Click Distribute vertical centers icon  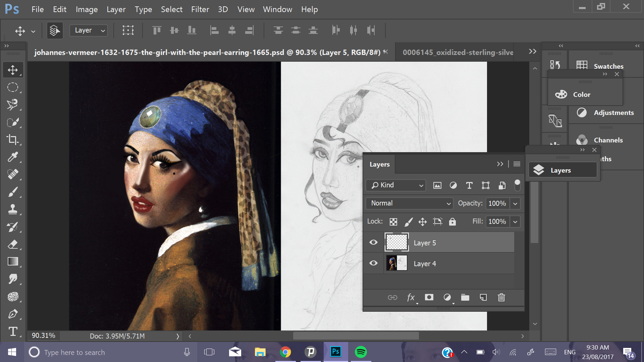click(296, 30)
